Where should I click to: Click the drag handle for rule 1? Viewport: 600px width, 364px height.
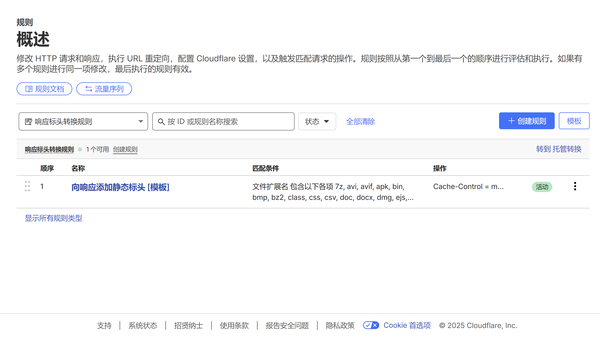tap(27, 186)
